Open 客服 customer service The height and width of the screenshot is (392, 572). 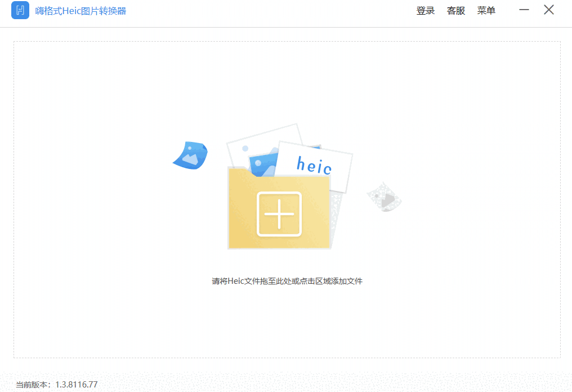(456, 11)
